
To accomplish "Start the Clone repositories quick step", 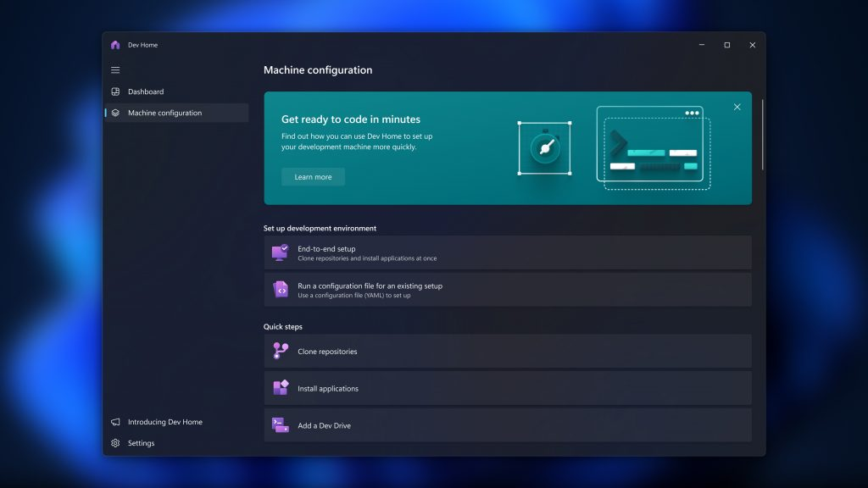I will (507, 351).
